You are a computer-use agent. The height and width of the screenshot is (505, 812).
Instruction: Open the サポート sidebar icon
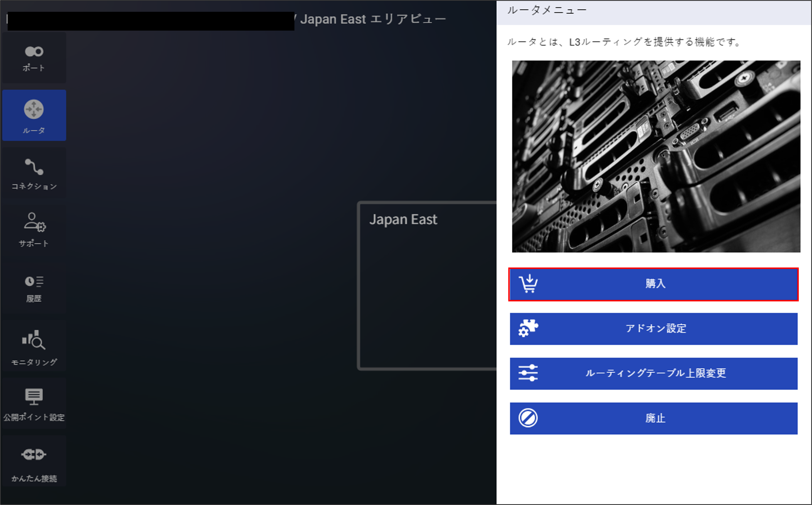[34, 230]
